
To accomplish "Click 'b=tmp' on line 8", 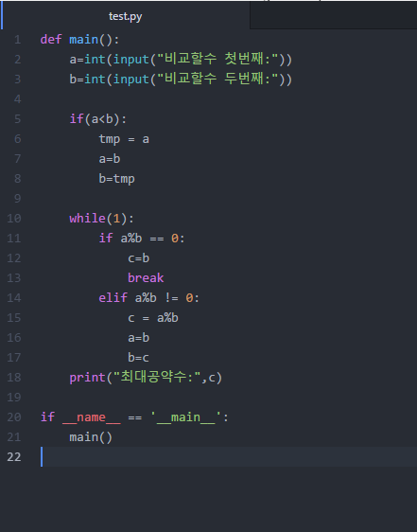I will pyautogui.click(x=116, y=179).
